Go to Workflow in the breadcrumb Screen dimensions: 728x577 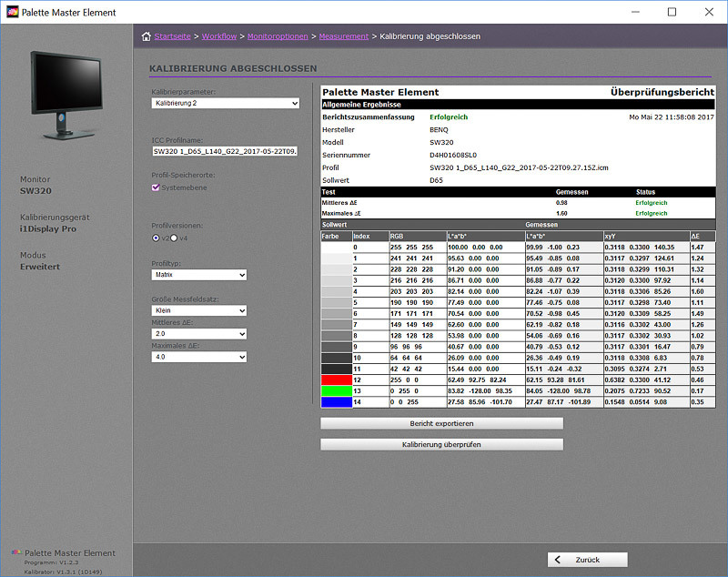tap(219, 36)
